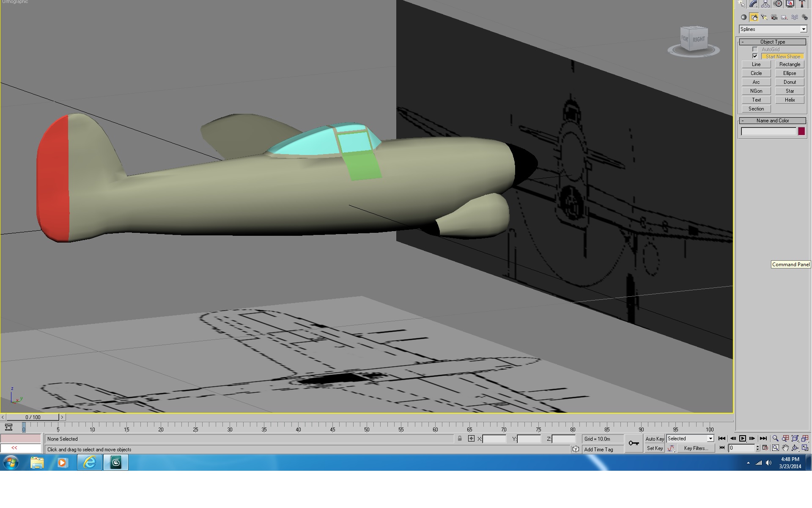Screen dimensions: 812x508
Task: Select the Cameras category icon
Action: pos(774,17)
